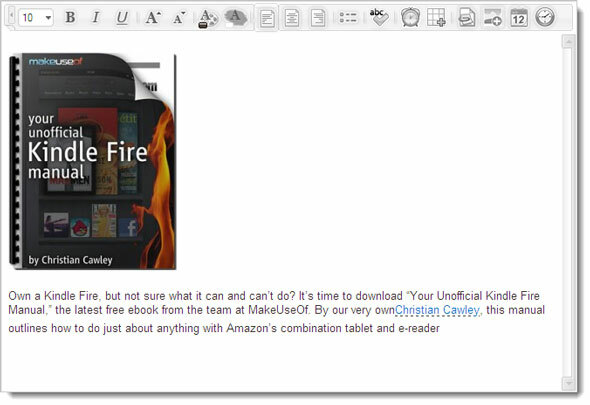
Task: Insert a table
Action: coord(436,17)
